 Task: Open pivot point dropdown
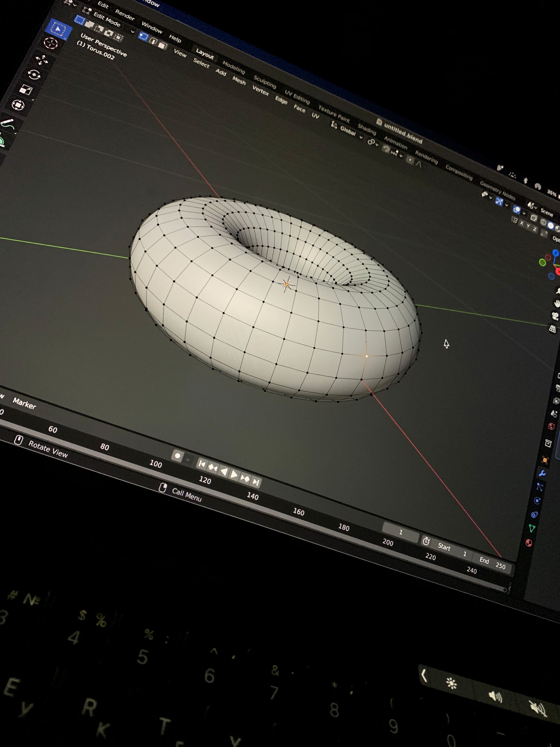(373, 142)
